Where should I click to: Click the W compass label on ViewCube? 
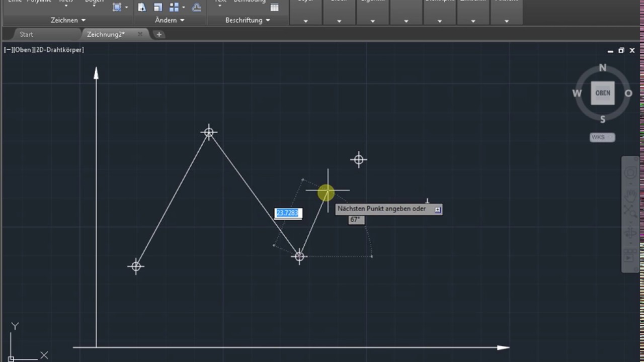[577, 94]
